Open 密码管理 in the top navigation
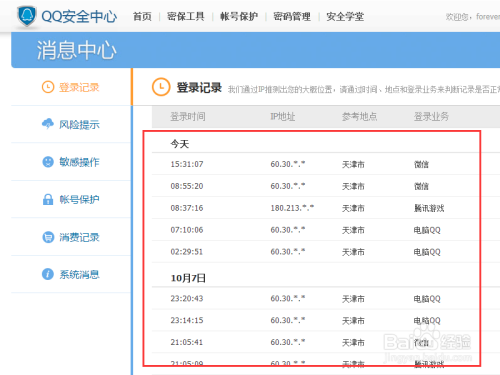 click(292, 16)
